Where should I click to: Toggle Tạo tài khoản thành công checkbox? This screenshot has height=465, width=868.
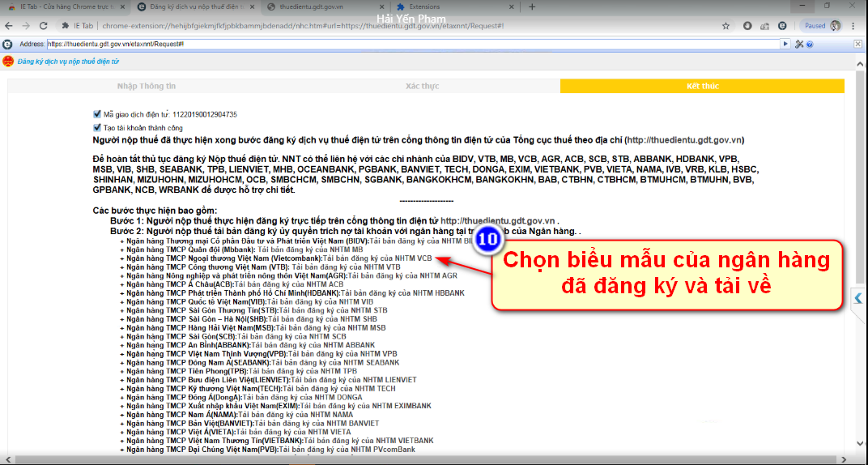pos(97,127)
